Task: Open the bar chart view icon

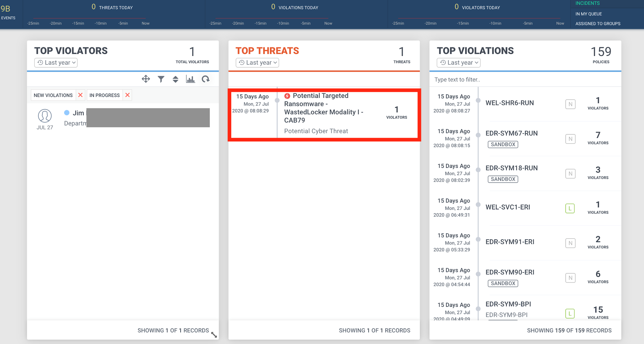Action: tap(190, 79)
